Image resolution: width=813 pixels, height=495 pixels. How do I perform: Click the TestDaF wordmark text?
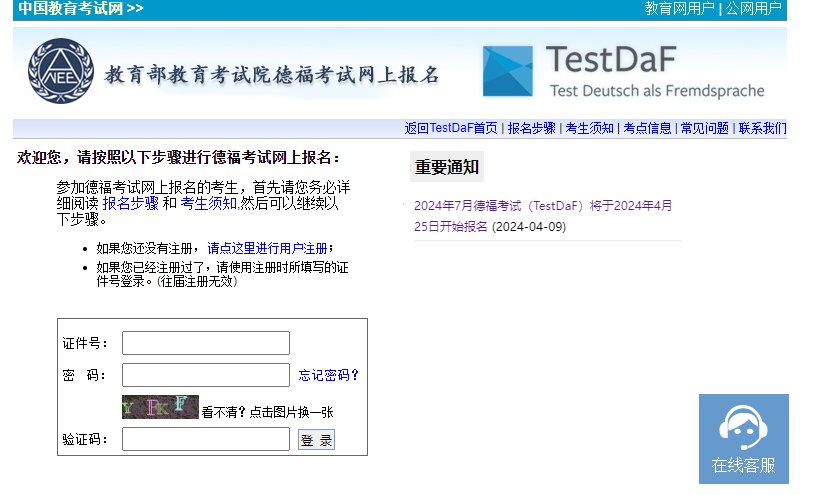pyautogui.click(x=611, y=59)
